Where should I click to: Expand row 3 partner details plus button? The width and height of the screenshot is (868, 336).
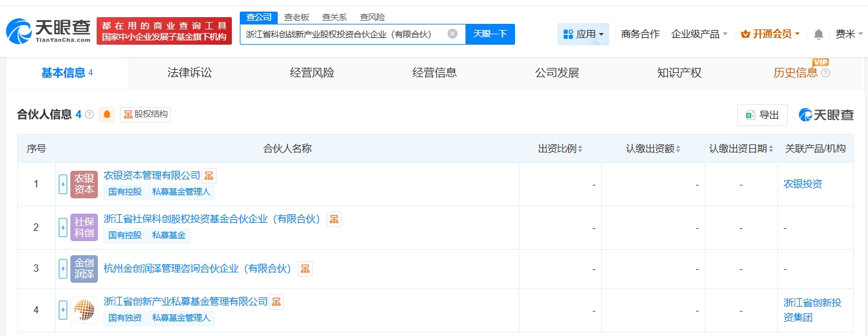click(63, 269)
